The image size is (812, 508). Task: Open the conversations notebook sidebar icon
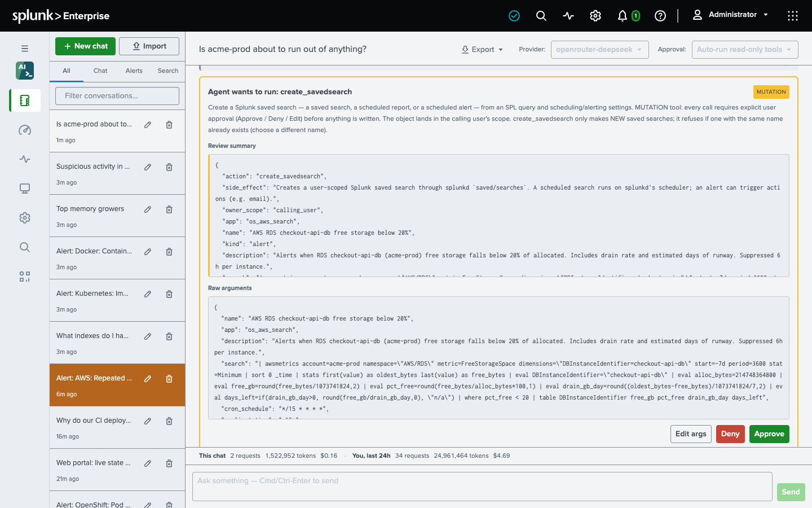tap(25, 100)
